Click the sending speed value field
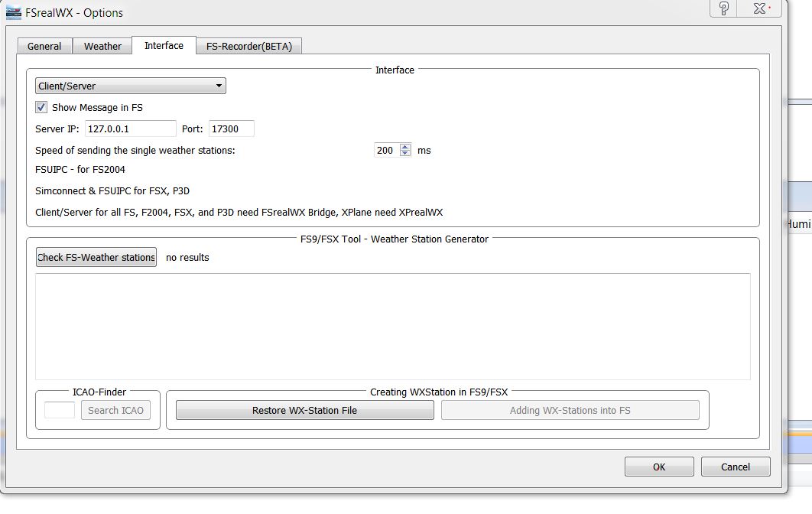 point(386,150)
